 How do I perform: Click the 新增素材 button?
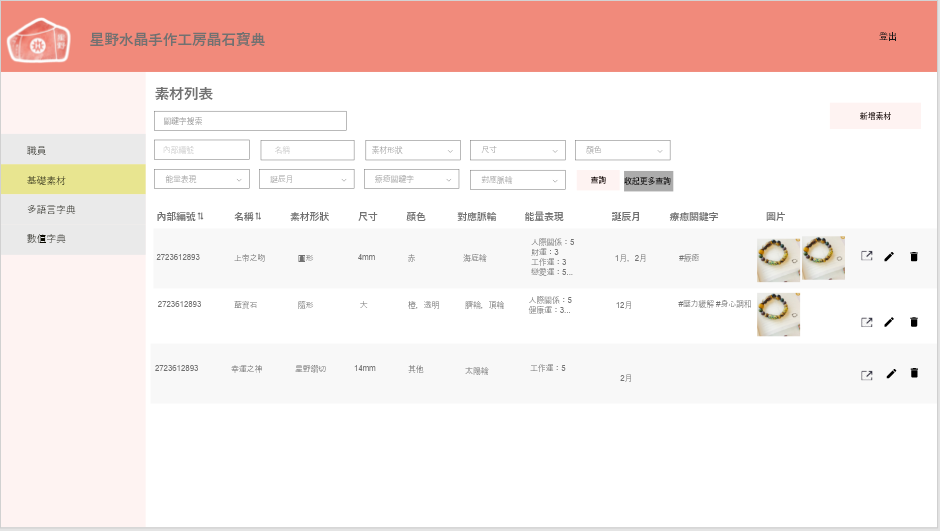coord(875,116)
